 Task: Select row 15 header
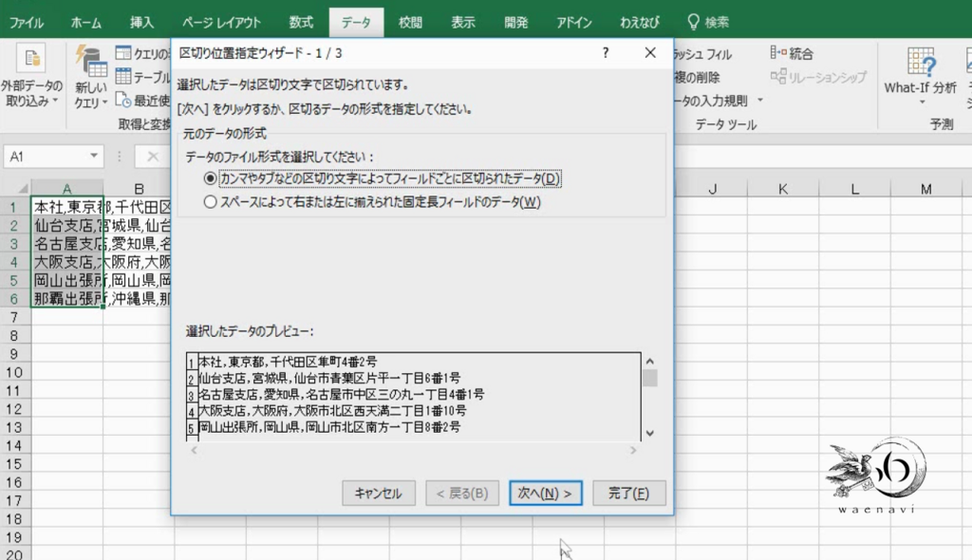click(14, 464)
